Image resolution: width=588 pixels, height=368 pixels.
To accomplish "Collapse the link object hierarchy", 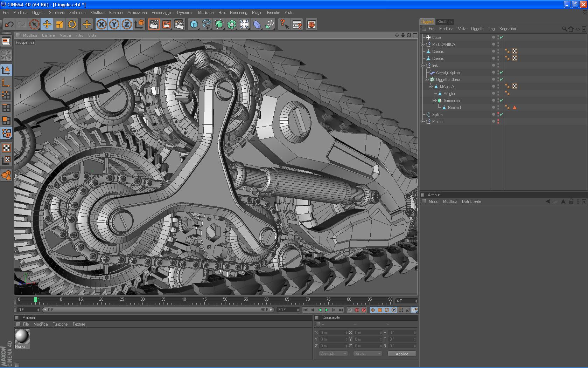I will tap(423, 66).
